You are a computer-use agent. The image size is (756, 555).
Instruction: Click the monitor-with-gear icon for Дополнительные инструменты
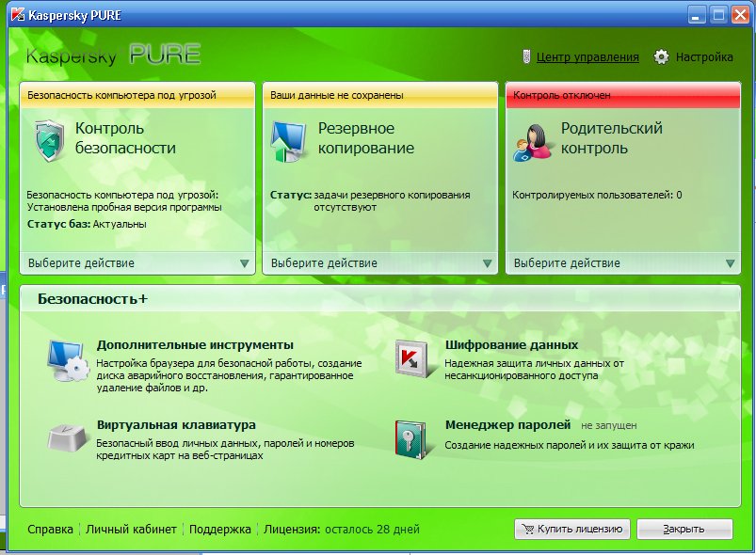[x=68, y=361]
